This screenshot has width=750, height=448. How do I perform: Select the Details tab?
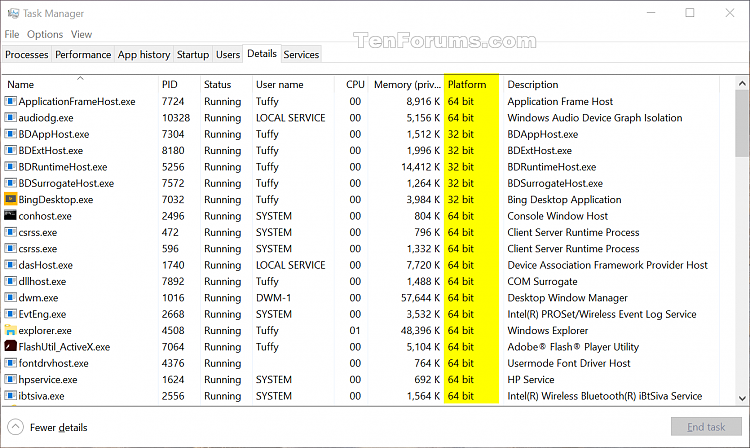pyautogui.click(x=262, y=54)
